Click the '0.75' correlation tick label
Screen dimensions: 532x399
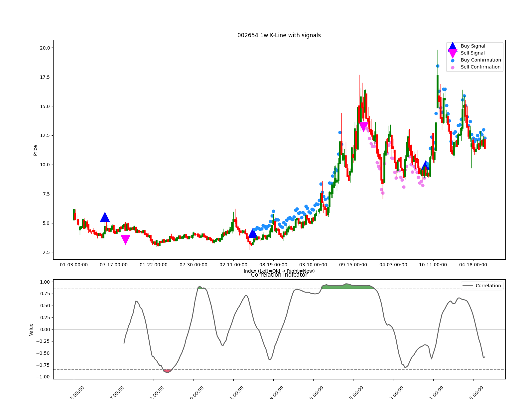tap(45, 294)
